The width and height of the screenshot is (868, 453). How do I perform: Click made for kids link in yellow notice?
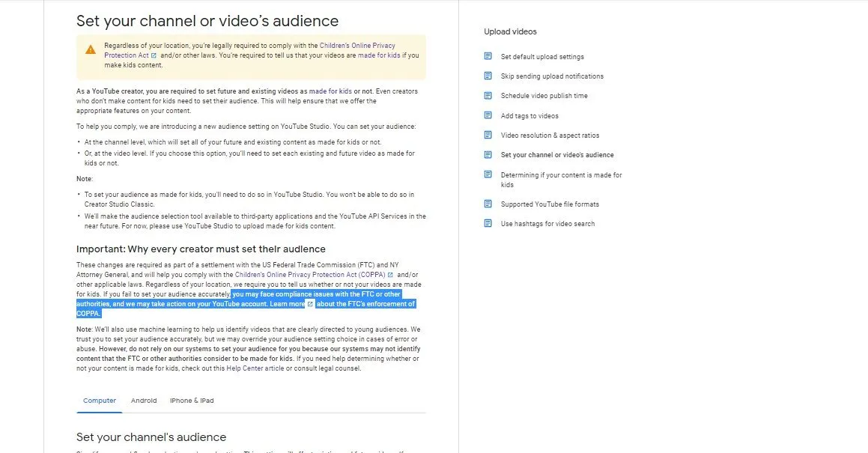[379, 55]
